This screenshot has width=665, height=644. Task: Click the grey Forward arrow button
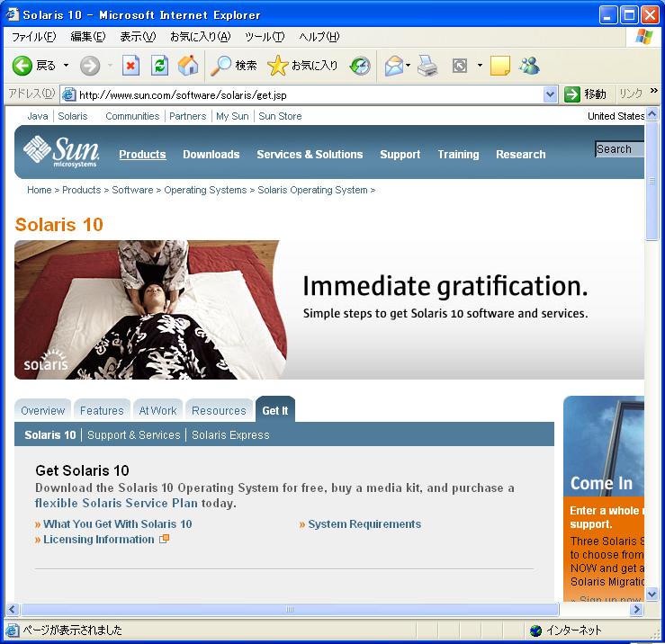pyautogui.click(x=90, y=66)
